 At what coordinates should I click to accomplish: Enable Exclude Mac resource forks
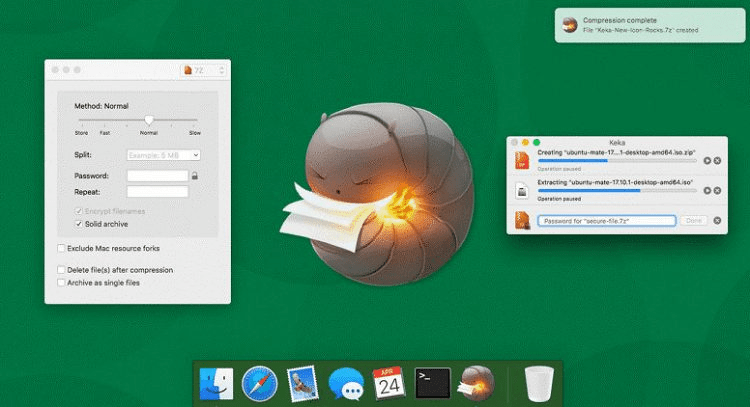pos(61,248)
